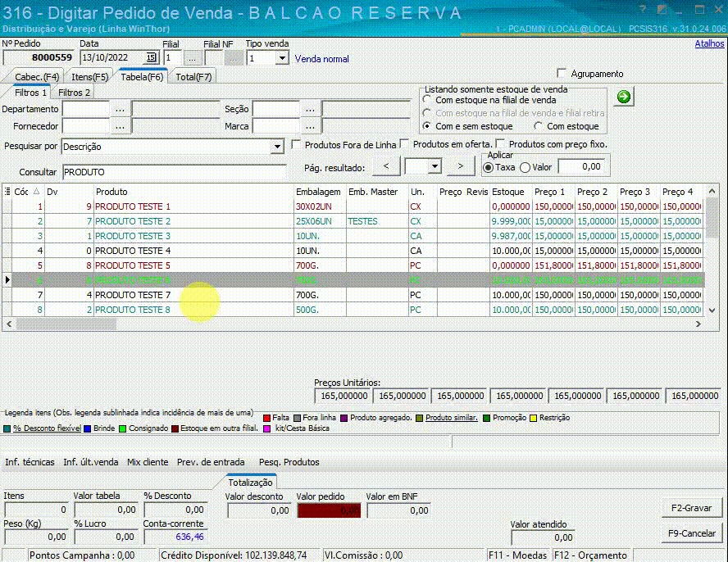Select row PRODUTO TESTE 4
728x562 pixels.
click(353, 251)
